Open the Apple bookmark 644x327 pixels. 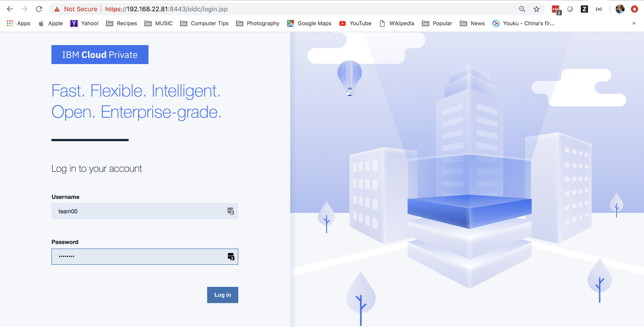[51, 23]
